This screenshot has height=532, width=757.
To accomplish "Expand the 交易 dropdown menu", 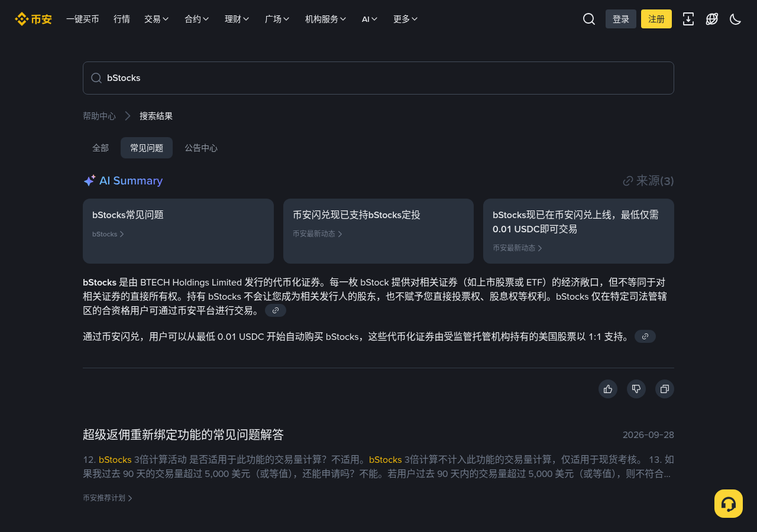I will pos(157,19).
